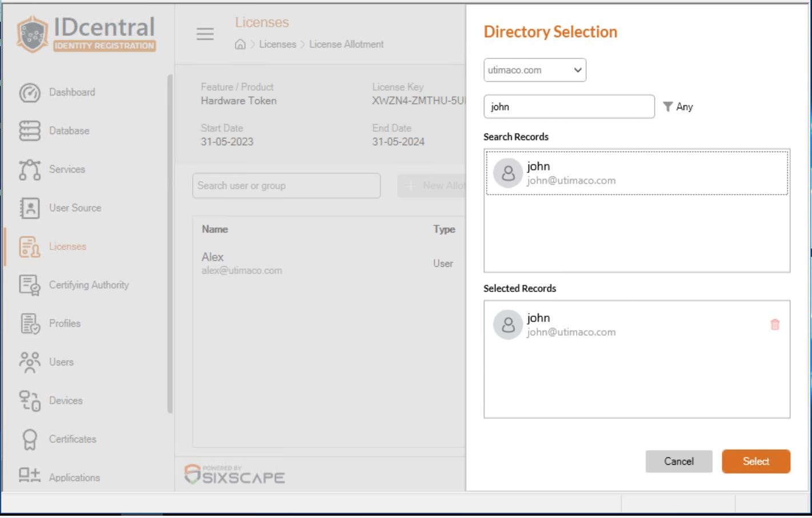
Task: Click the home breadcrumb icon
Action: pyautogui.click(x=241, y=45)
